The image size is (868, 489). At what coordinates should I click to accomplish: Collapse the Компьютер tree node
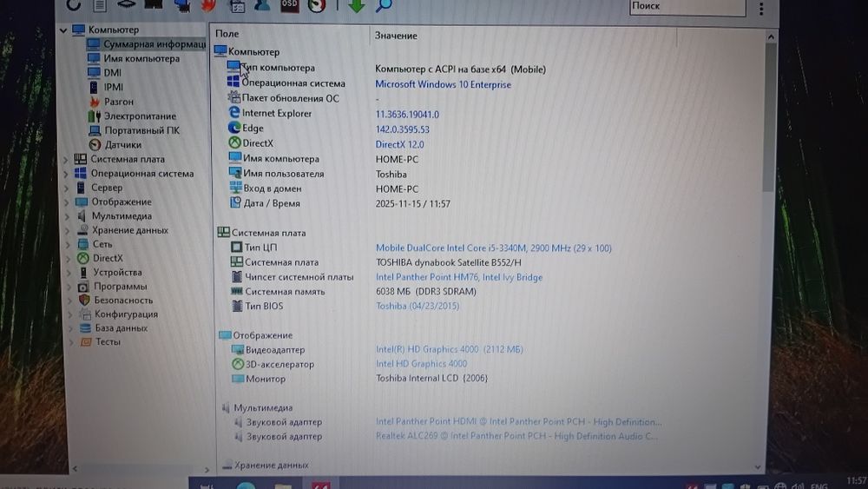(x=63, y=30)
